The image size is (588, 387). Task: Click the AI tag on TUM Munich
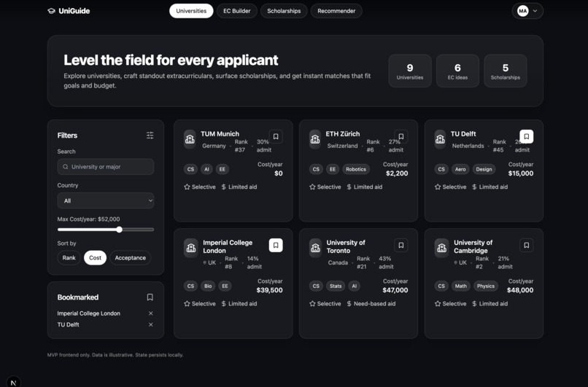click(206, 169)
